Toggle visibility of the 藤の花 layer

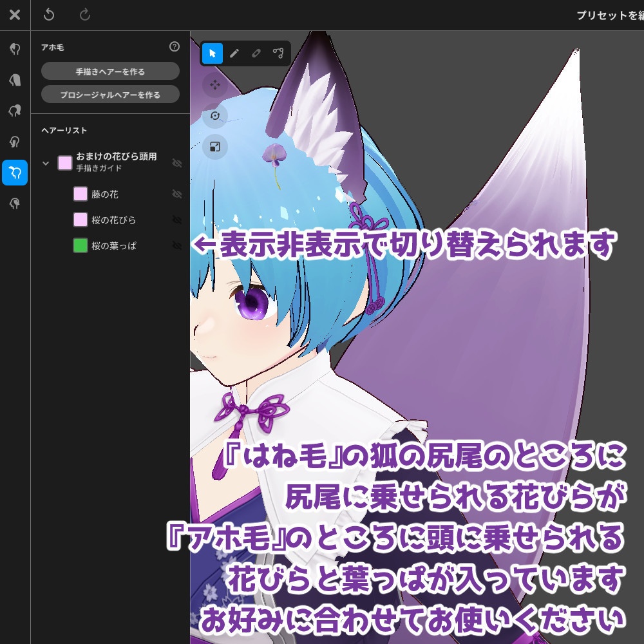tap(177, 194)
